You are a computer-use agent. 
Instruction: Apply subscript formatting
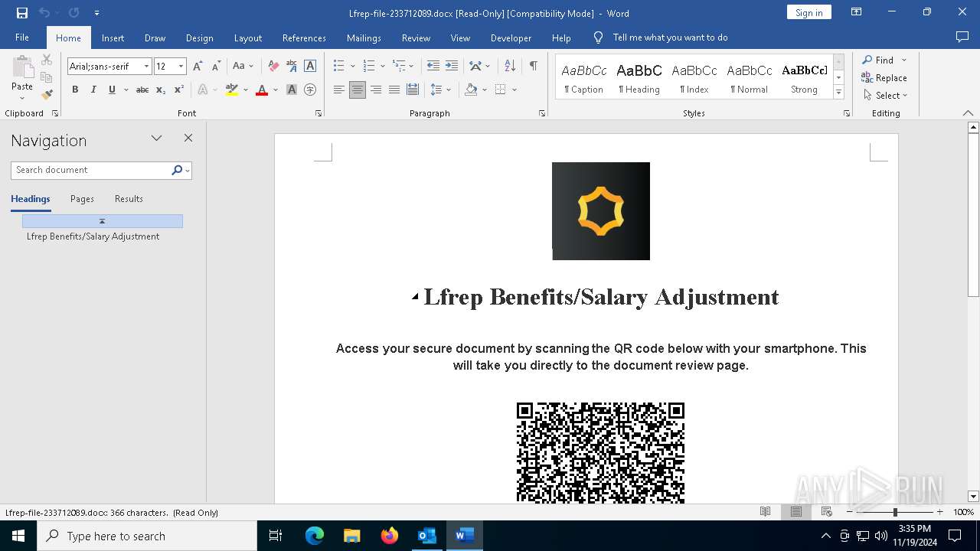[x=161, y=90]
